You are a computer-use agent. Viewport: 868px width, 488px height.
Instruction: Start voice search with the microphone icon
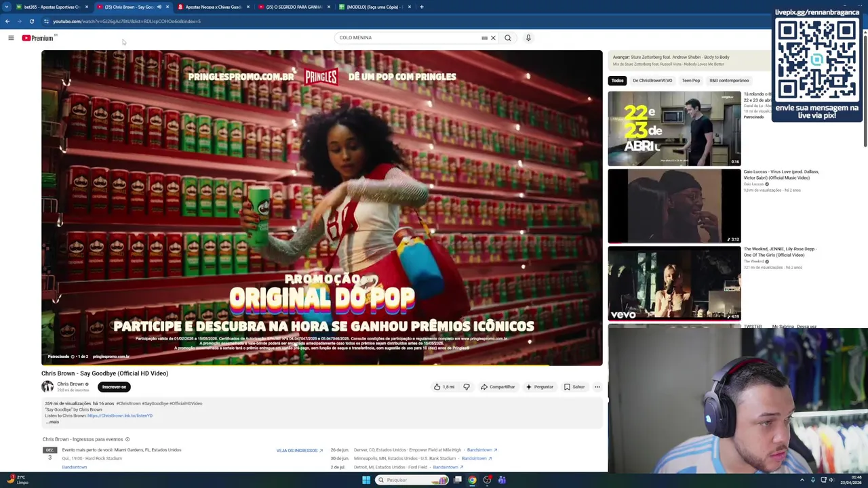[x=528, y=38]
